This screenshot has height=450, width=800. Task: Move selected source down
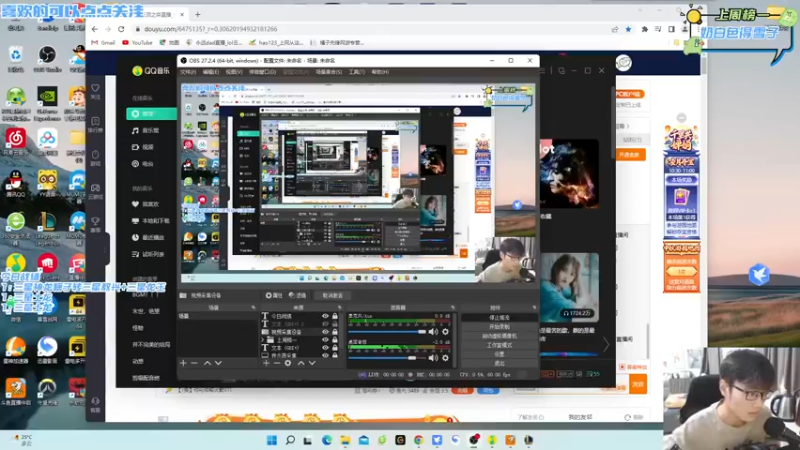point(312,363)
